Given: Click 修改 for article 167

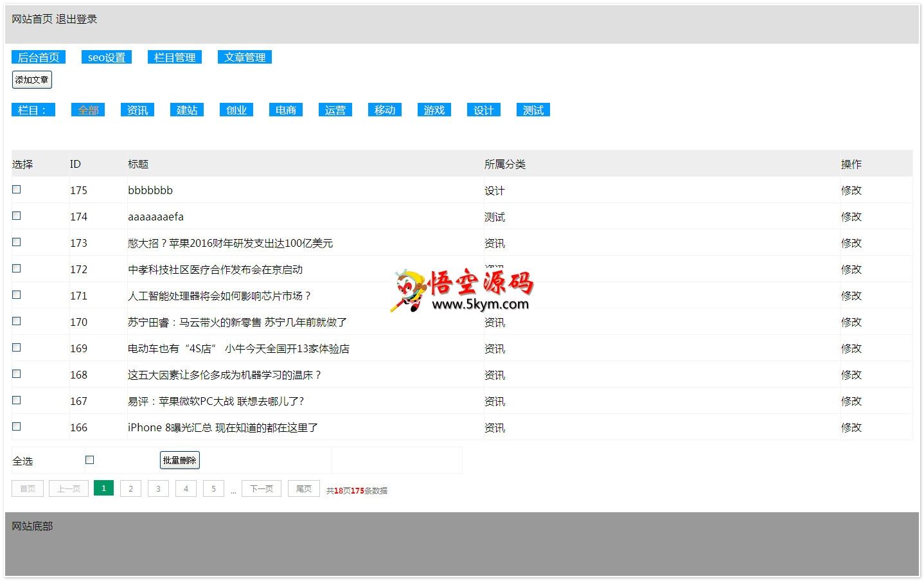Looking at the screenshot, I should tap(851, 401).
